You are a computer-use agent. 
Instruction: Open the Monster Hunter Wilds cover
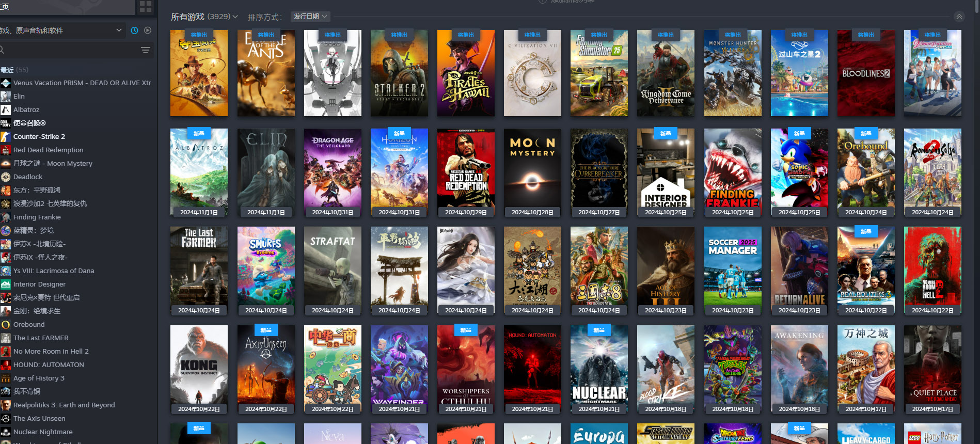[x=733, y=73]
